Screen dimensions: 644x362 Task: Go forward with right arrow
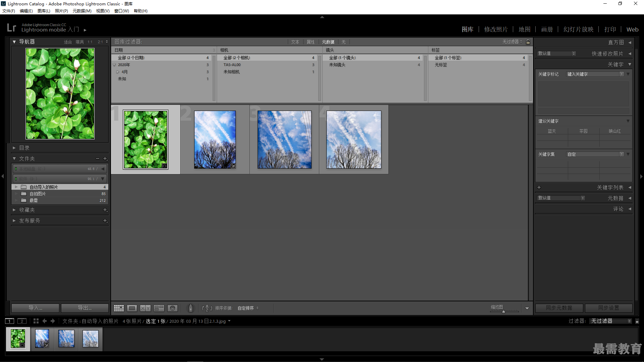pyautogui.click(x=53, y=321)
